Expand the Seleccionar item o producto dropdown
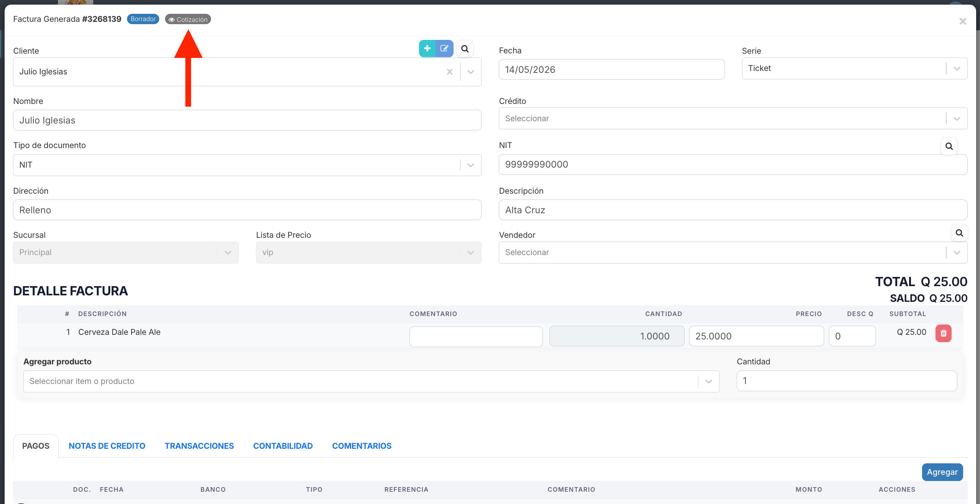This screenshot has height=504, width=980. [x=371, y=381]
